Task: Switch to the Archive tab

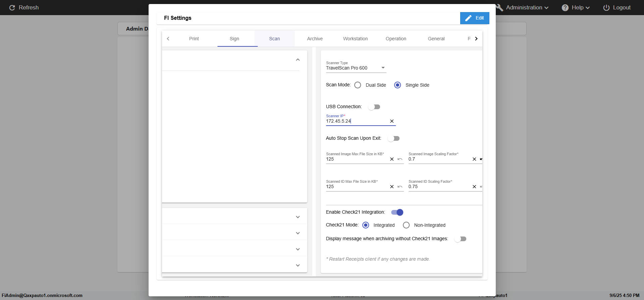Action: (315, 39)
